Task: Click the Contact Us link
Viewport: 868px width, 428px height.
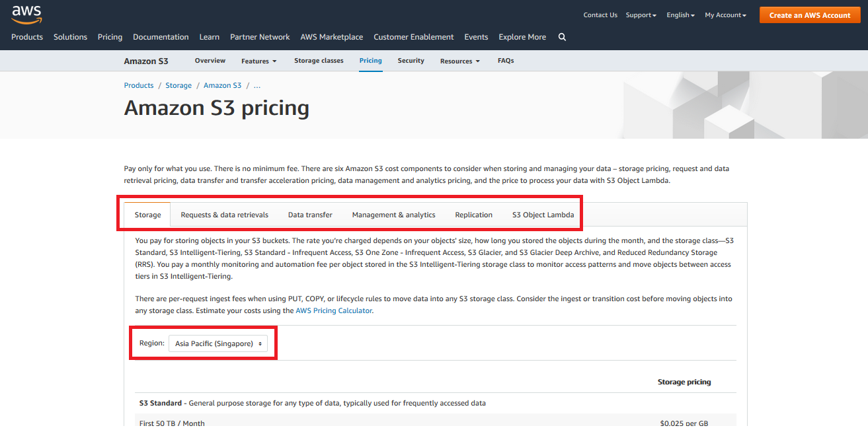Action: (x=600, y=15)
